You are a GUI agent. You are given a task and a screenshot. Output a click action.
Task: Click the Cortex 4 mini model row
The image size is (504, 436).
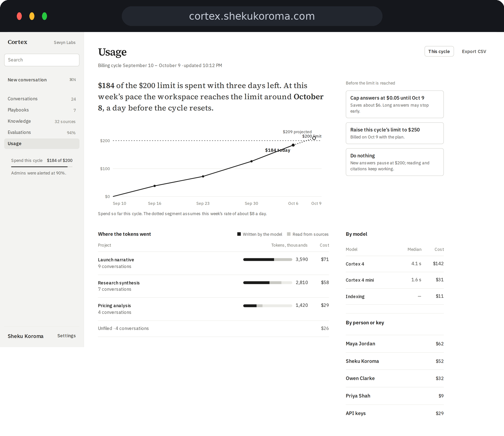pyautogui.click(x=395, y=280)
